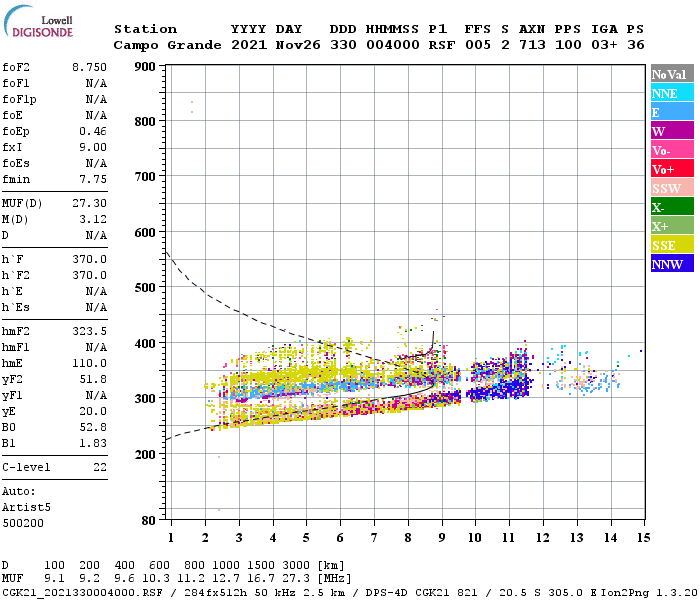Click the 15 MHz x-axis label
700x600 pixels.
(x=644, y=538)
